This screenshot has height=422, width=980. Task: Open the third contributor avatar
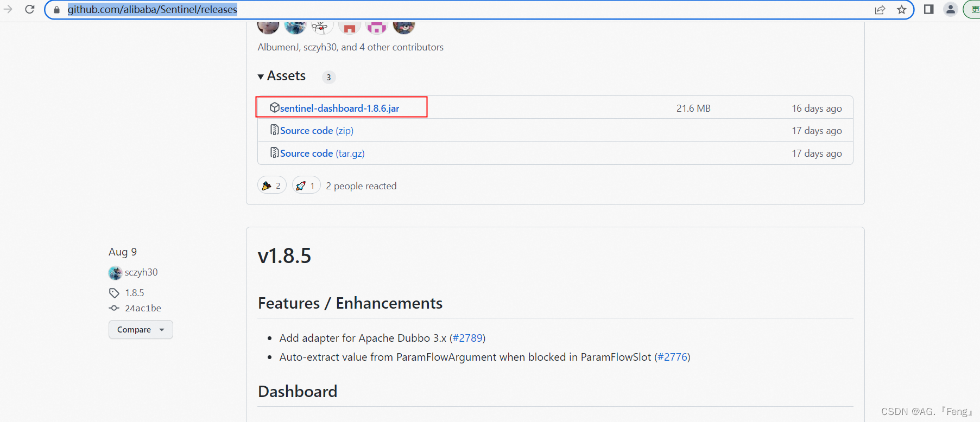click(x=323, y=27)
